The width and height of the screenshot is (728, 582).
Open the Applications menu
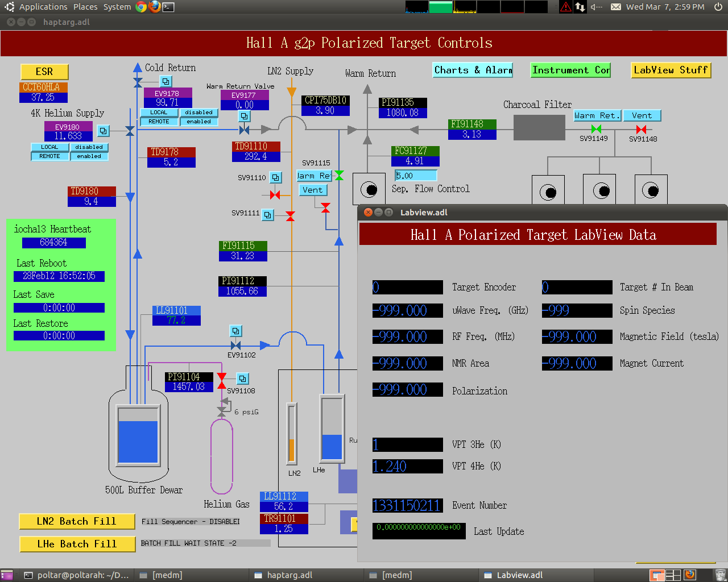click(x=43, y=7)
